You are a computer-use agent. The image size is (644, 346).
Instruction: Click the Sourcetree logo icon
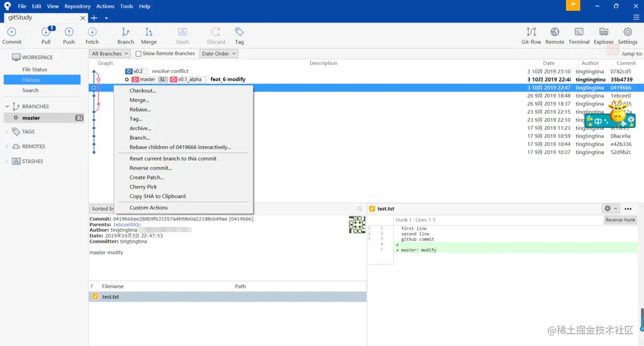pos(7,6)
